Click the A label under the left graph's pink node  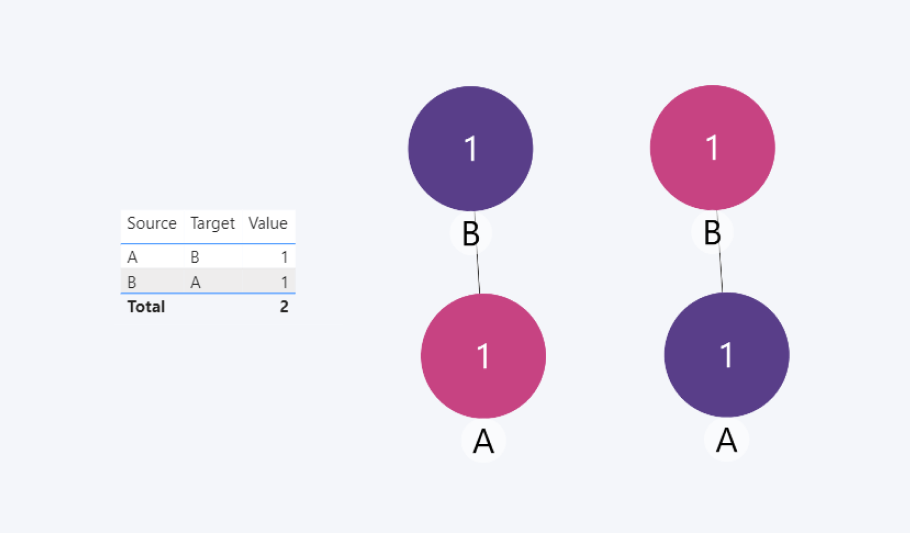click(483, 441)
